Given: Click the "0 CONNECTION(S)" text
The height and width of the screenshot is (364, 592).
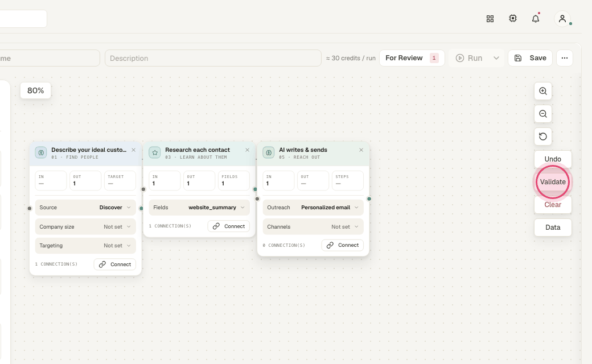Looking at the screenshot, I should coord(284,245).
